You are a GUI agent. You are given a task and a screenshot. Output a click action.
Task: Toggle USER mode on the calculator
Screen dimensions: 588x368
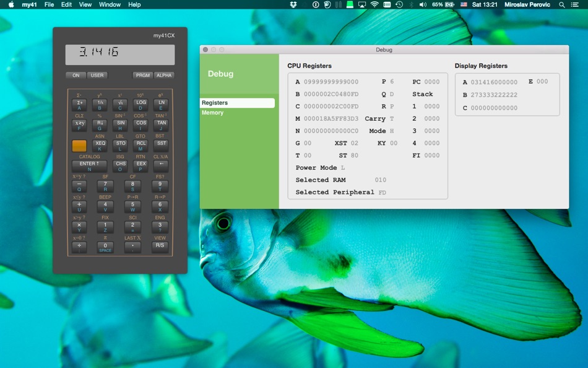pos(97,75)
